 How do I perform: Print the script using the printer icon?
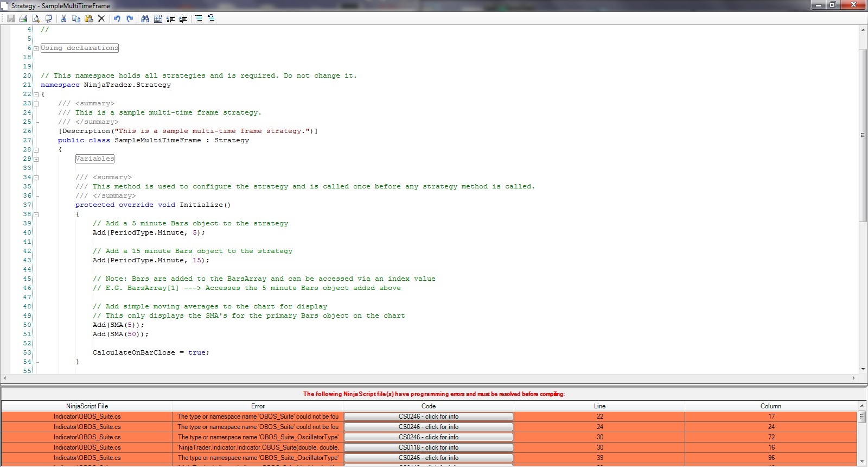tap(23, 18)
